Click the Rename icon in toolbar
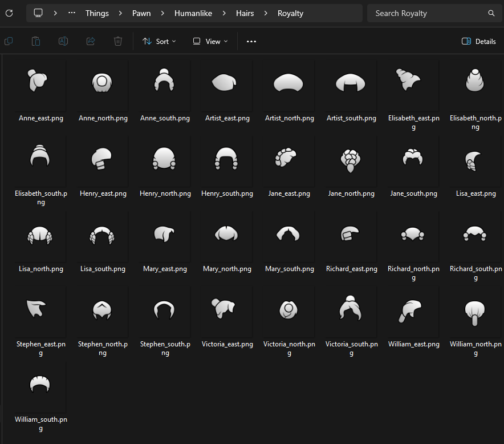The width and height of the screenshot is (504, 444). 63,41
